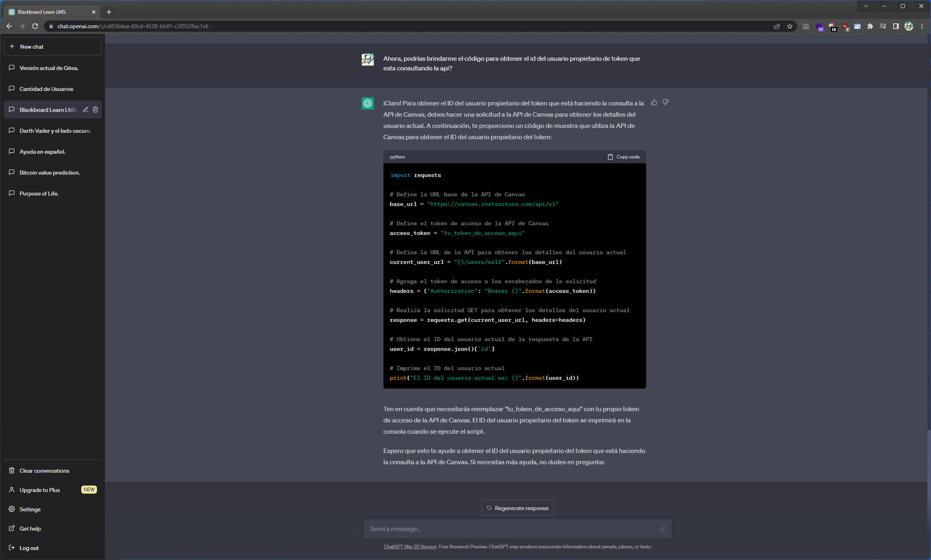Open the Chrome three-dot menu

[922, 26]
